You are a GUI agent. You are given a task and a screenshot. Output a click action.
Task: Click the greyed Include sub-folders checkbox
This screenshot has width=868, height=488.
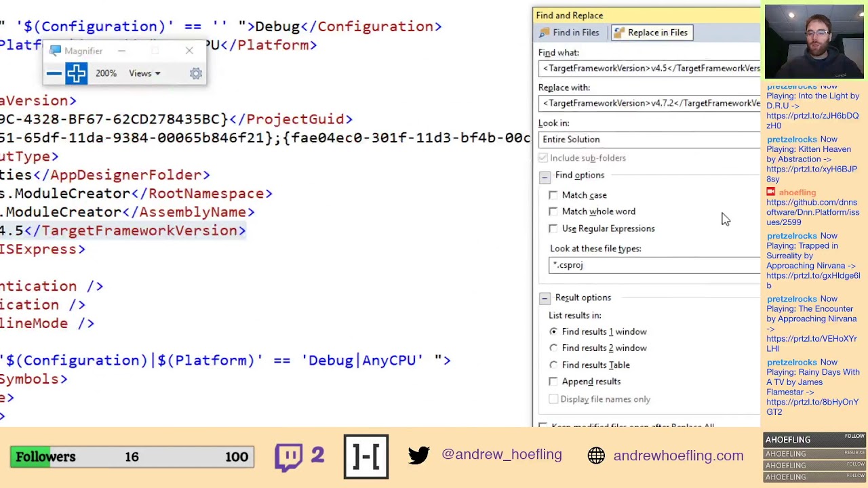click(542, 158)
